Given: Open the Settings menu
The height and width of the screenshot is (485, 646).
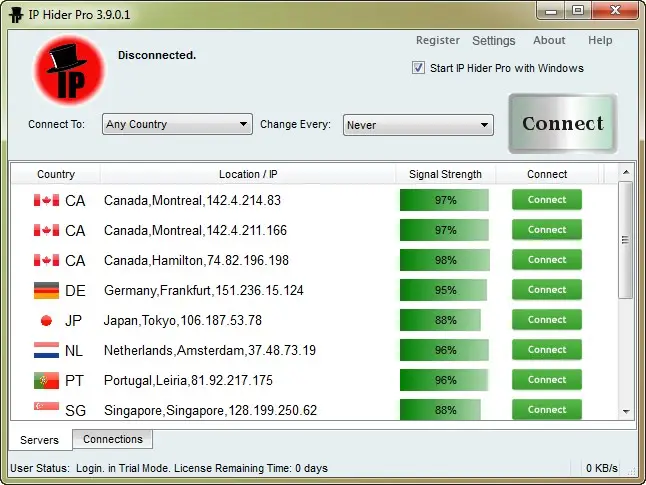Looking at the screenshot, I should click(494, 40).
